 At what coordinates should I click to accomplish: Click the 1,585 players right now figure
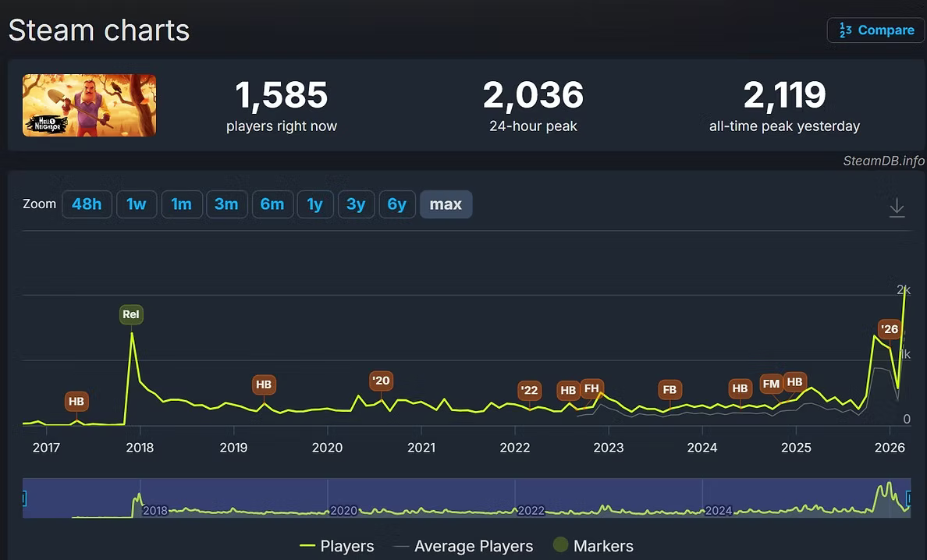[x=282, y=95]
